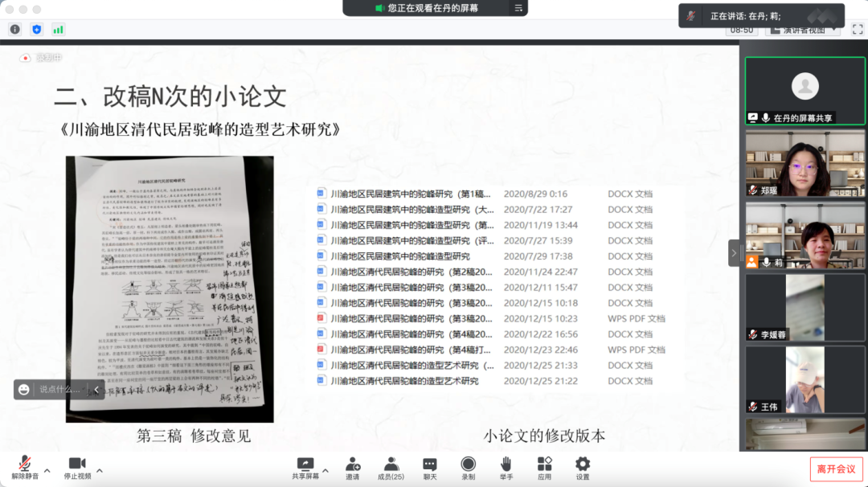Click the 说点什么 chat input field
The width and height of the screenshot is (868, 487).
click(61, 390)
